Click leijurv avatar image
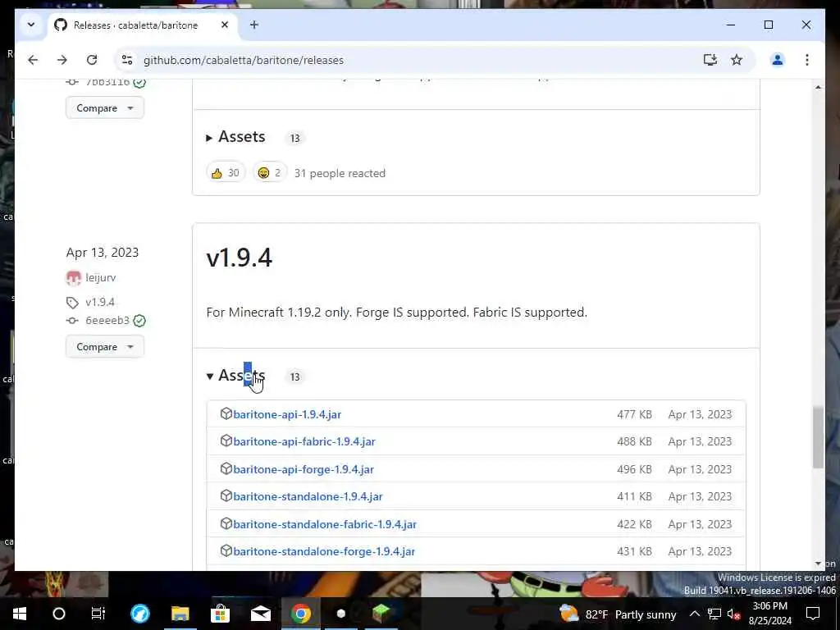 click(73, 278)
